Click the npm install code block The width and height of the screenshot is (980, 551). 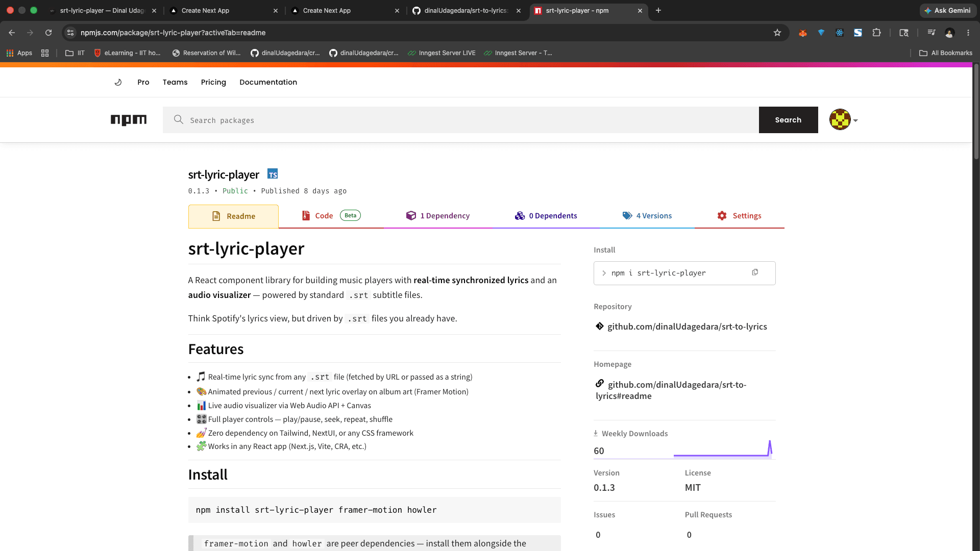coord(374,510)
